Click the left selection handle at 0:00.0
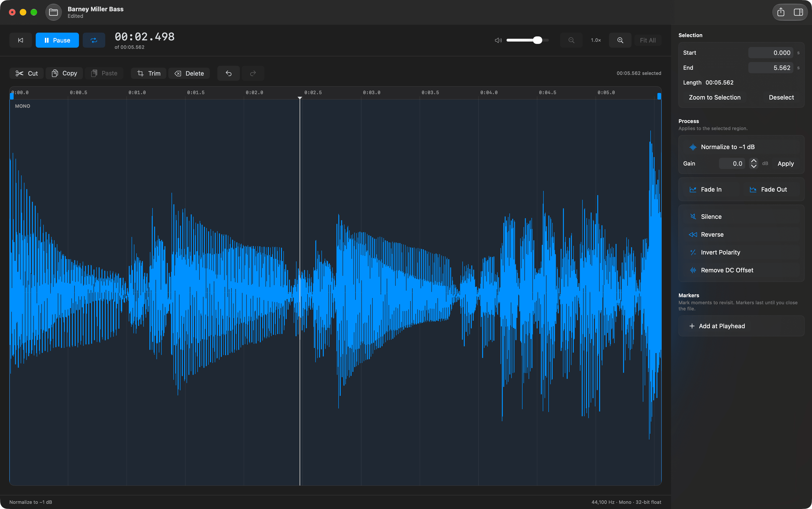 point(12,96)
